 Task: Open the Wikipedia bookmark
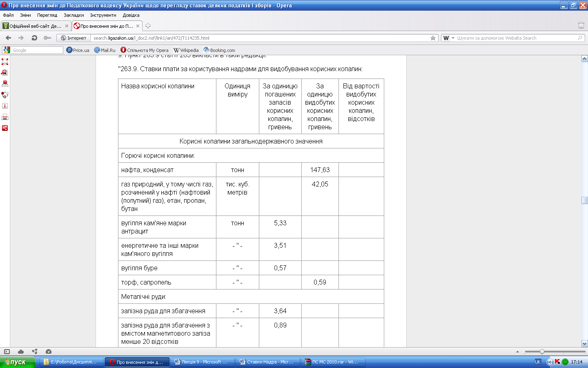tap(186, 50)
